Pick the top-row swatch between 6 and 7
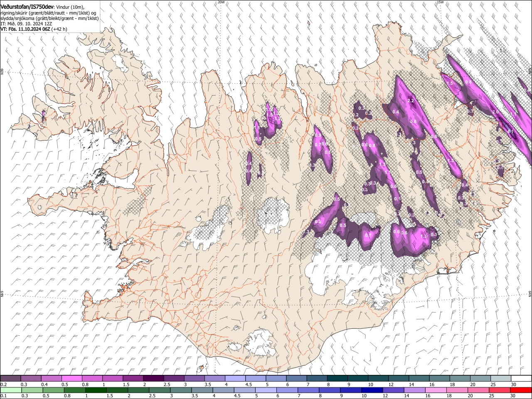 [296, 378]
